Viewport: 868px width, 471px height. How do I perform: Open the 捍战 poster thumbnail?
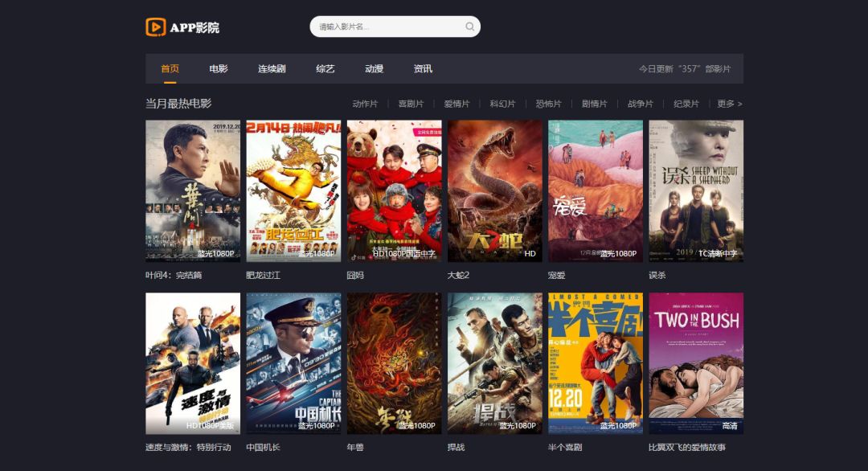click(495, 363)
